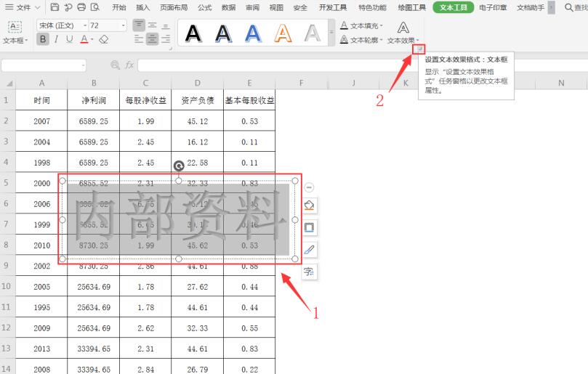Switch to the 电子印章 tab
Image resolution: width=588 pixels, height=374 pixels.
tap(493, 7)
